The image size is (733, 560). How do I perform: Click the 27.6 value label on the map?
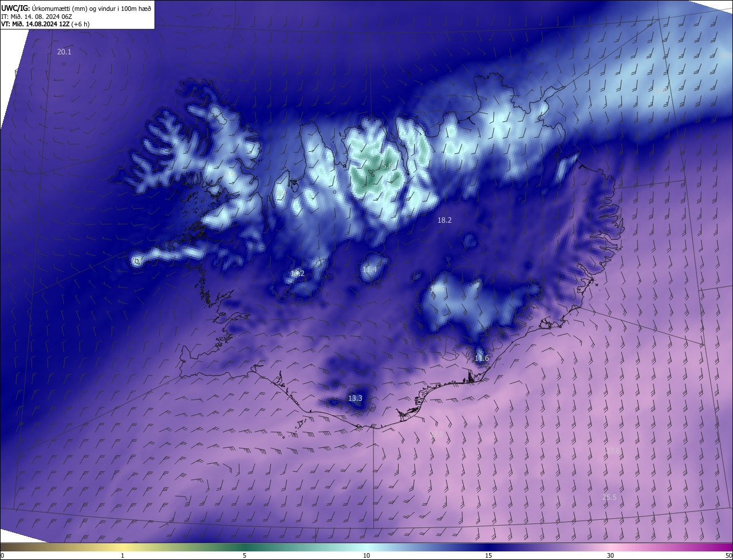612,451
